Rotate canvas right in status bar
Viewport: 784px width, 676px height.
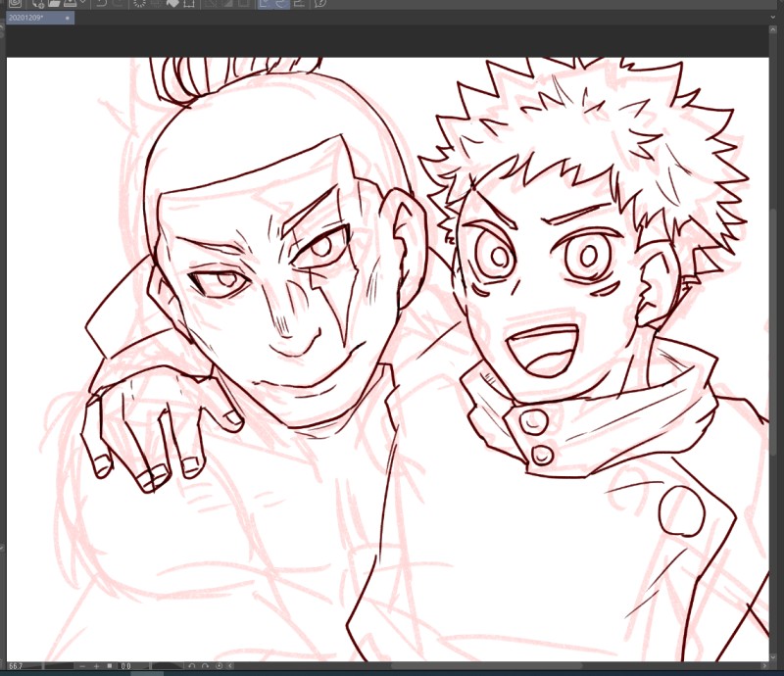tap(205, 665)
